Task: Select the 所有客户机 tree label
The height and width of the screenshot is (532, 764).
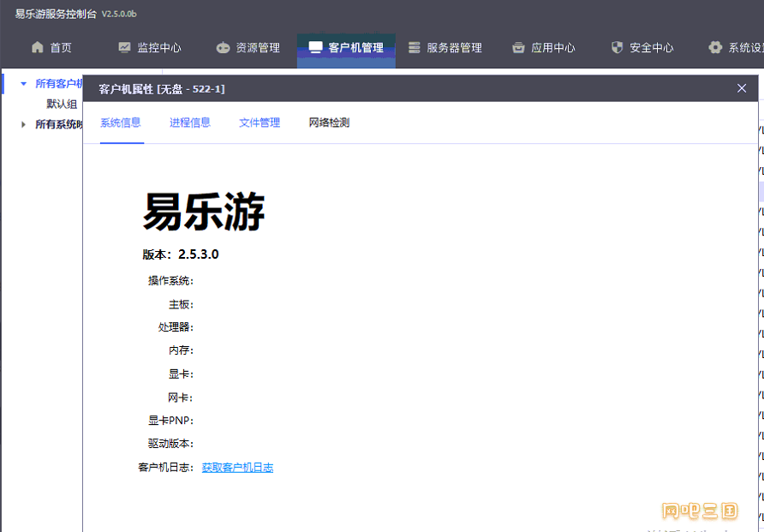Action: tap(58, 84)
